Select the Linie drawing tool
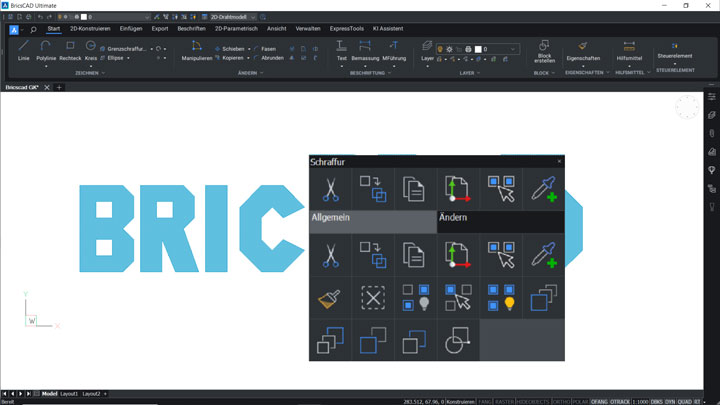Screen dimensions: 720x405 23,51
